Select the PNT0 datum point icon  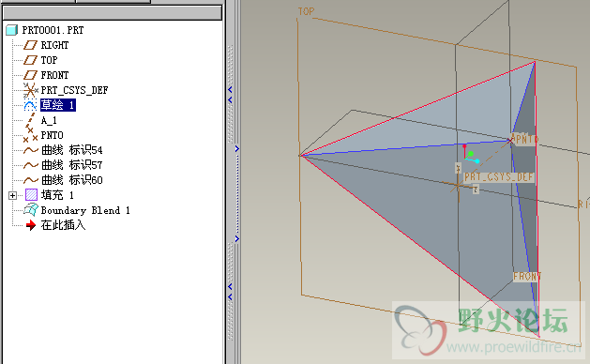(x=30, y=136)
